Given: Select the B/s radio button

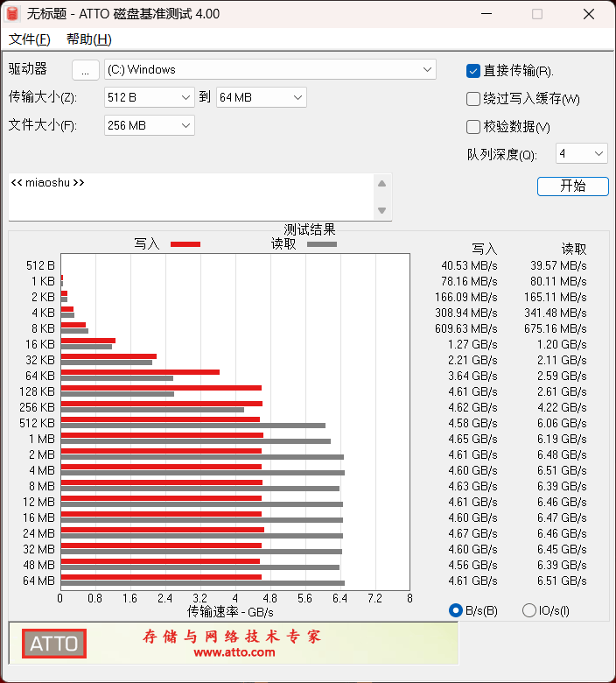Looking at the screenshot, I should click(x=455, y=610).
